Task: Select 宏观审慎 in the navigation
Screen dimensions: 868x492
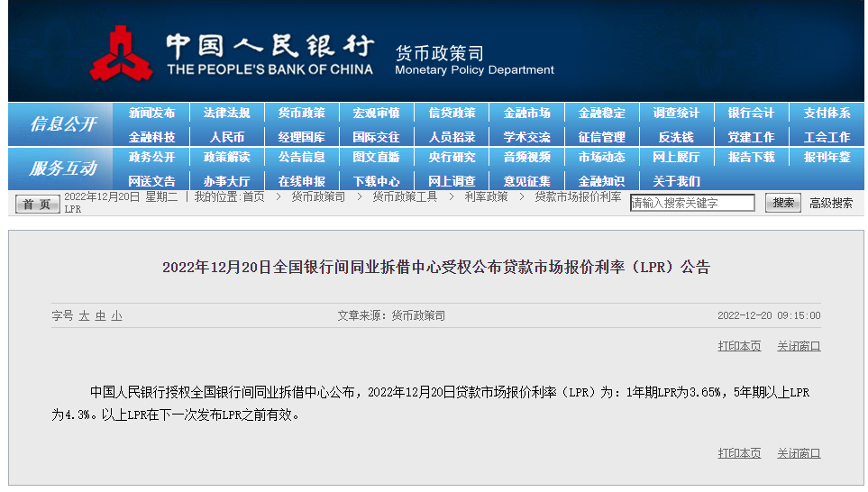Action: [377, 113]
